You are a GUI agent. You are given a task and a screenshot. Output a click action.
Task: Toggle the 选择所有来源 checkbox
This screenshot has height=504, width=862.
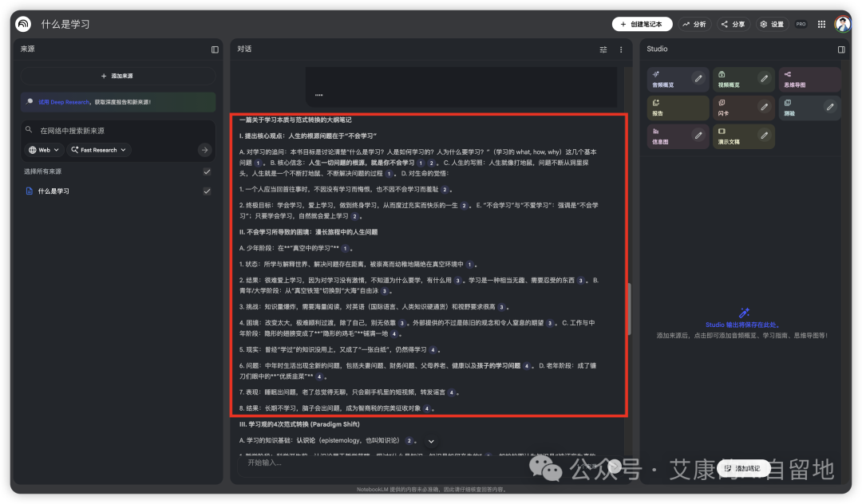pyautogui.click(x=207, y=171)
